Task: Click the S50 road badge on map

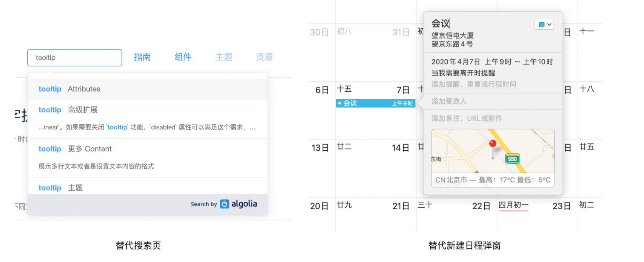Action: point(512,159)
